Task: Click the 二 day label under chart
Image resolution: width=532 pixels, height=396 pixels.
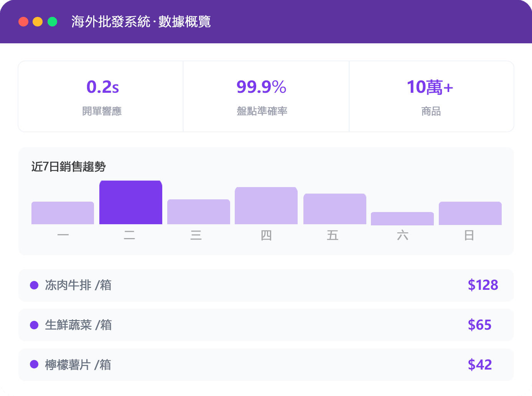Action: (129, 235)
